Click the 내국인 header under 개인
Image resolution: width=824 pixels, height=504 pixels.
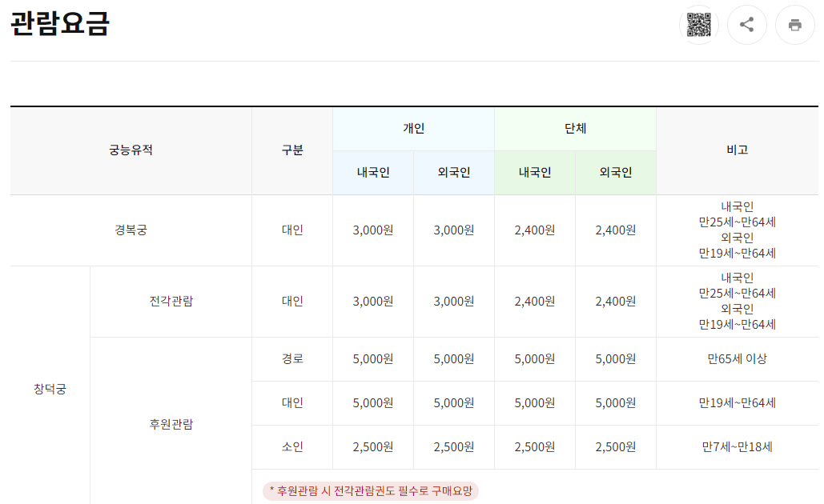coord(372,172)
